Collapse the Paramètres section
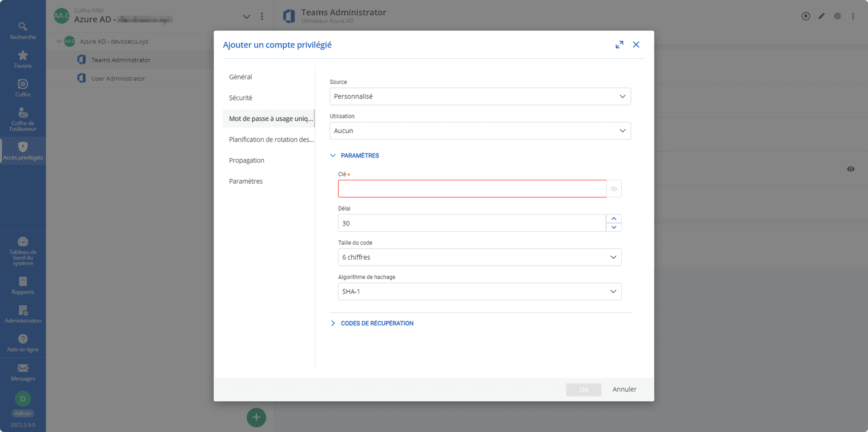The image size is (868, 432). click(359, 156)
